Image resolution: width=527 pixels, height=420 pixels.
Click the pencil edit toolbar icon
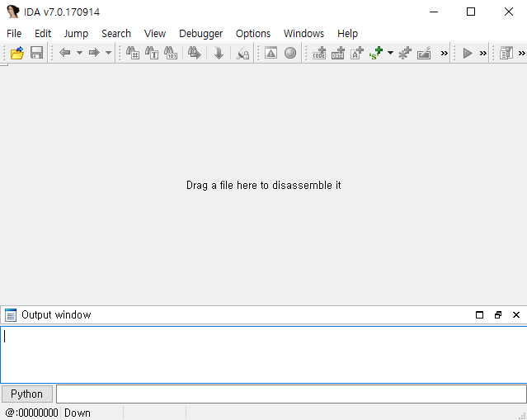pos(424,53)
